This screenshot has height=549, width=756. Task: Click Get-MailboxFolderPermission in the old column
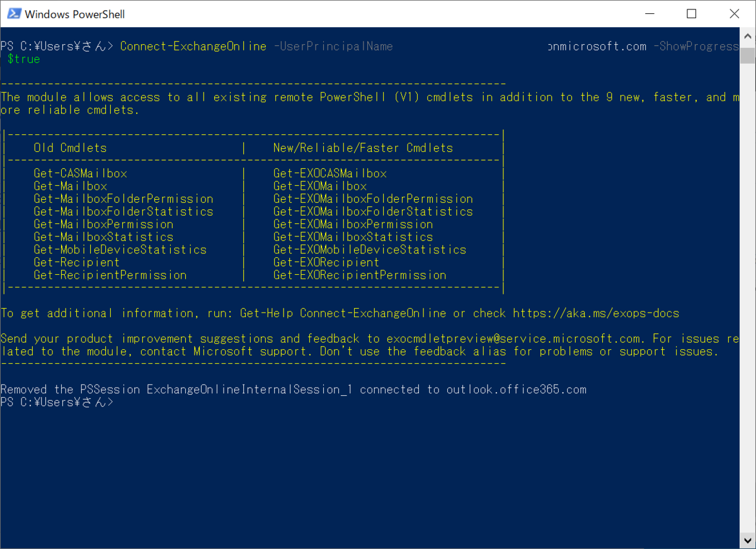(x=123, y=199)
